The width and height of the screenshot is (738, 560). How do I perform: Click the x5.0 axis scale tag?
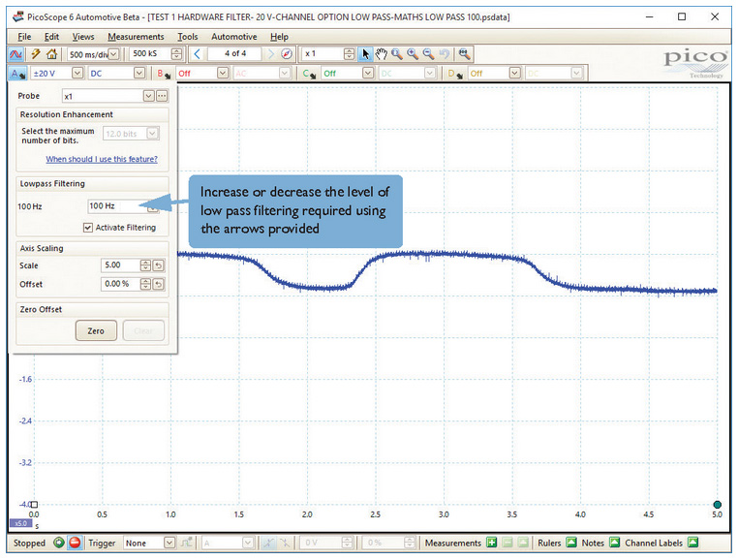20,523
